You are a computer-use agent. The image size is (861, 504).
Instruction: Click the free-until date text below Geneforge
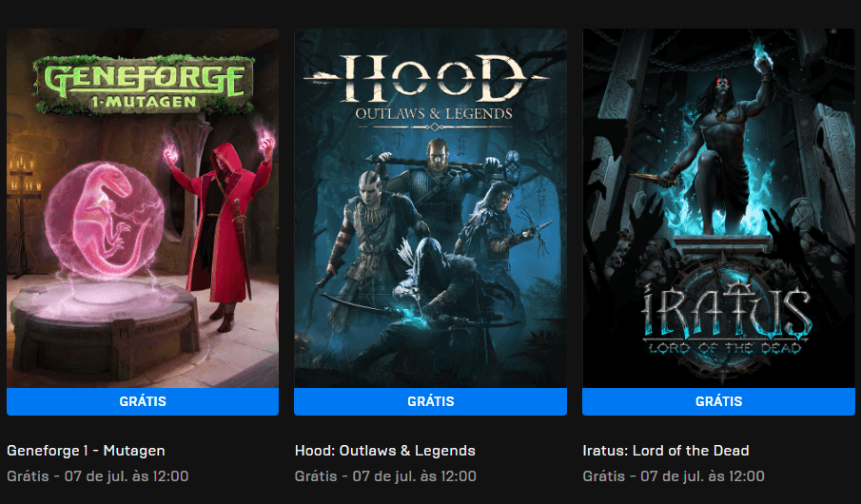[x=98, y=476]
